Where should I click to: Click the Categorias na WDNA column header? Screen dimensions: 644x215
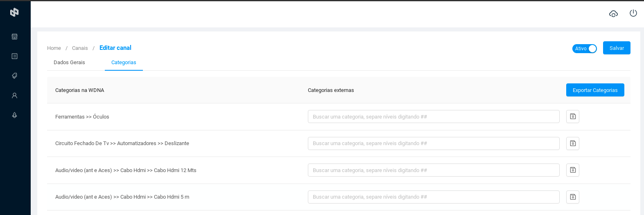pos(80,90)
